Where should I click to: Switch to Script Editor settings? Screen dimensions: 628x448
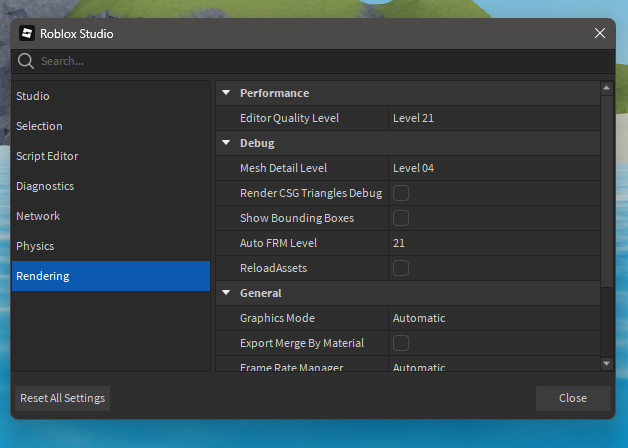[111, 156]
